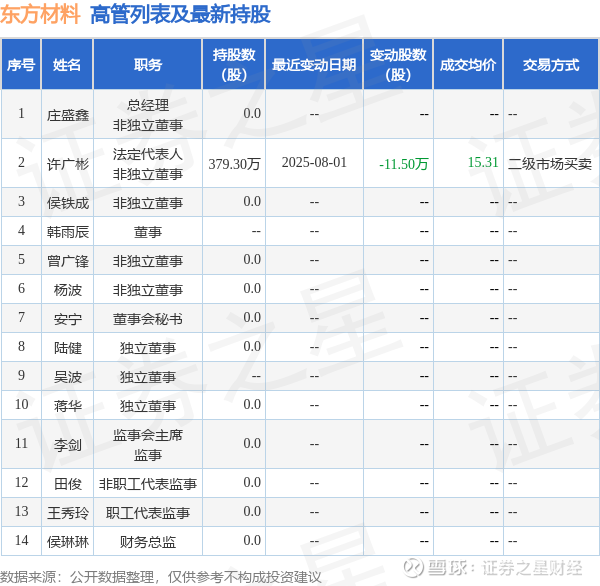Click the 成交均价 column header
Image resolution: width=600 pixels, height=586 pixels.
tap(468, 64)
